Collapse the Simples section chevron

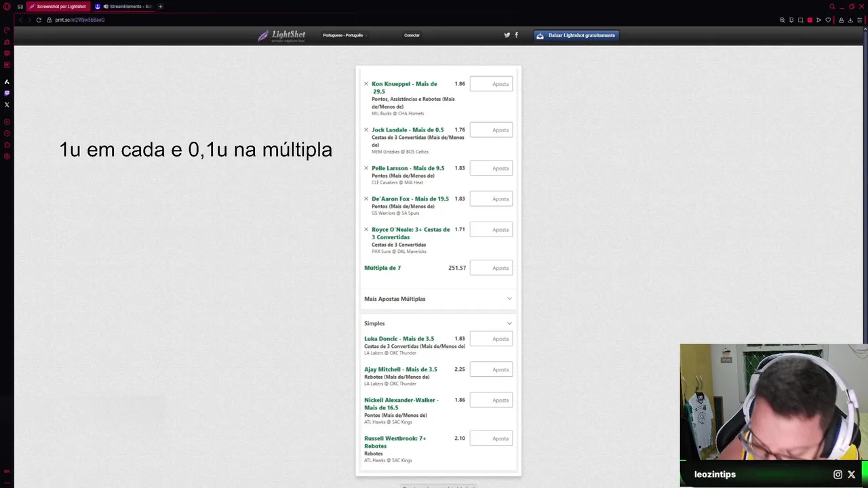(x=509, y=323)
